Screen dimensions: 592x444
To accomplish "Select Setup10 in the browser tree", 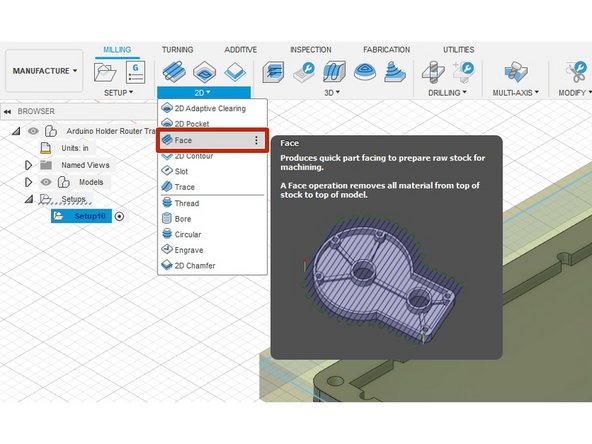I will tap(81, 216).
